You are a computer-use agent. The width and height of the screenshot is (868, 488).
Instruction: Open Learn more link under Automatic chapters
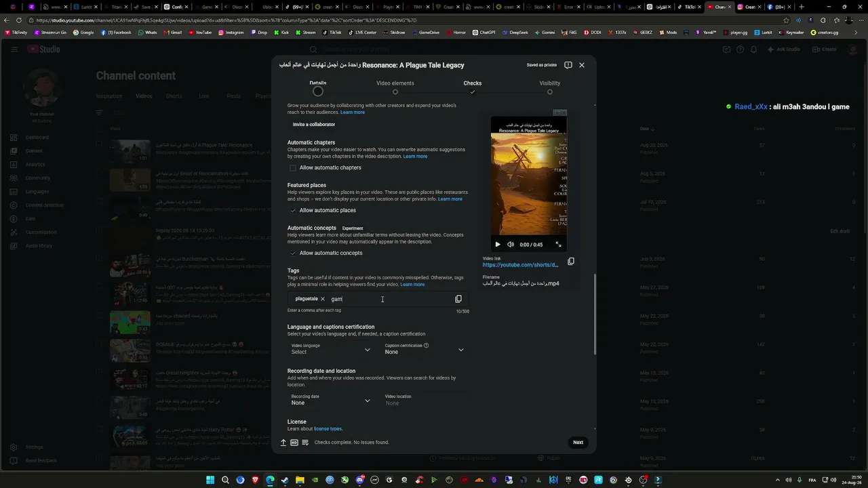pos(415,157)
